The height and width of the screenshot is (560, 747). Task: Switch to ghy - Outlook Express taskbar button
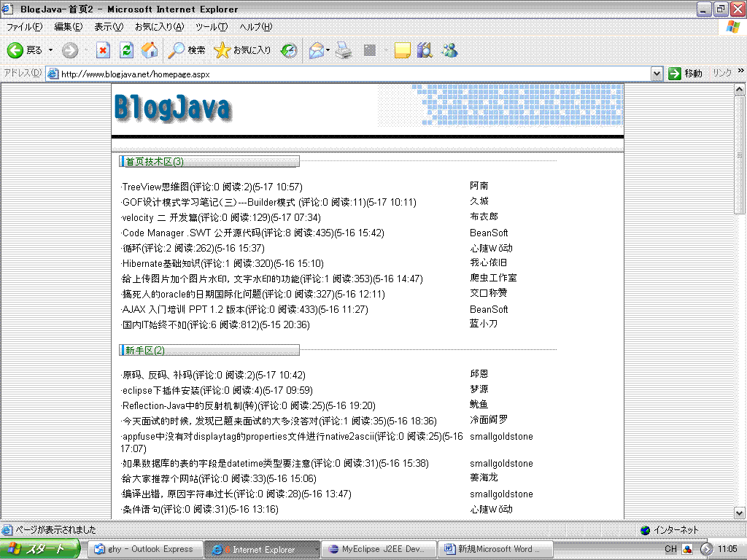[x=146, y=549]
